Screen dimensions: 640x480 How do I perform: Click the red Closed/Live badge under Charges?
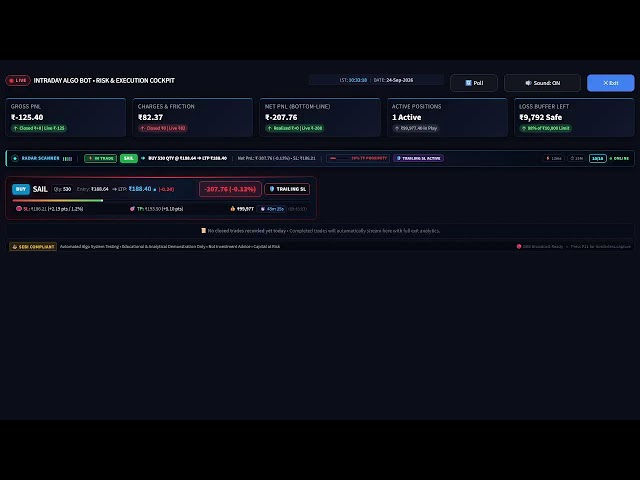pyautogui.click(x=162, y=128)
